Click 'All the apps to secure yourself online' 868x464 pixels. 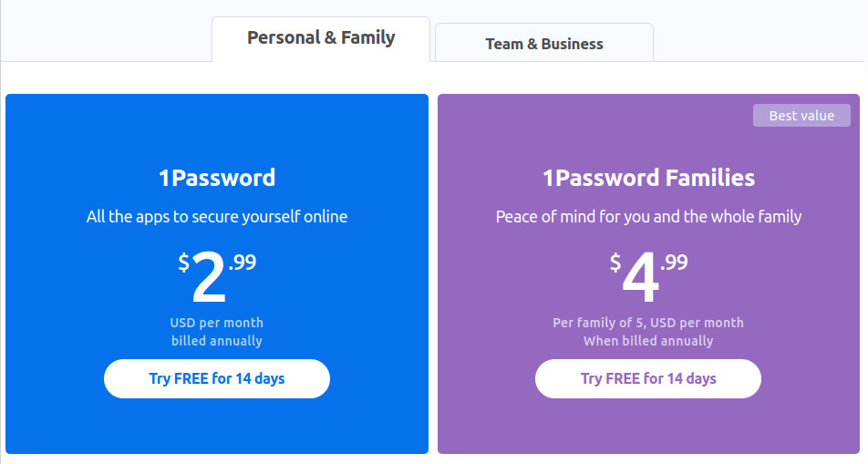point(217,216)
